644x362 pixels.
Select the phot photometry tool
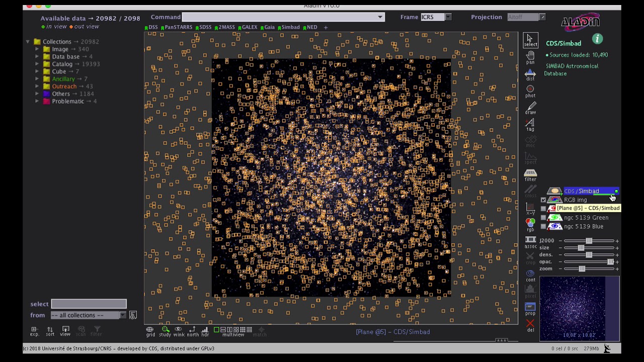[530, 92]
